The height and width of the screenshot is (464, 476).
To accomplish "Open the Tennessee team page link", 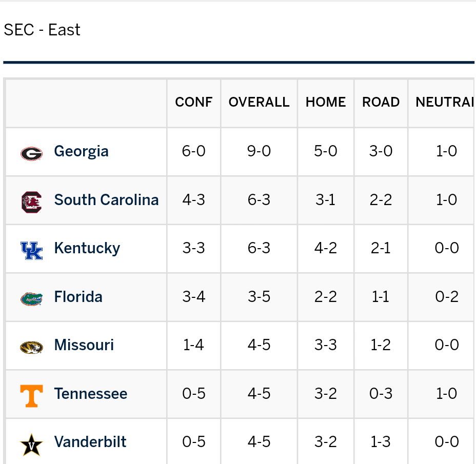I will pyautogui.click(x=90, y=394).
